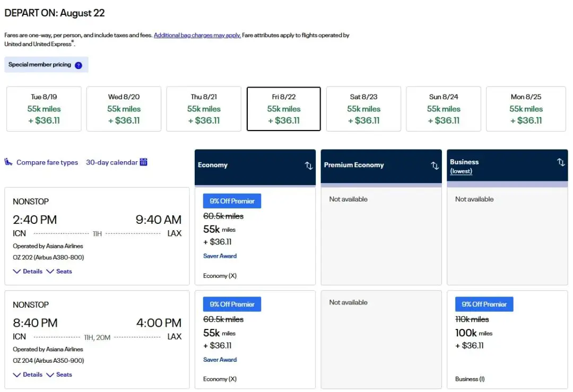This screenshot has width=573, height=392.
Task: Open the 30-day calendar link
Action: pyautogui.click(x=111, y=163)
